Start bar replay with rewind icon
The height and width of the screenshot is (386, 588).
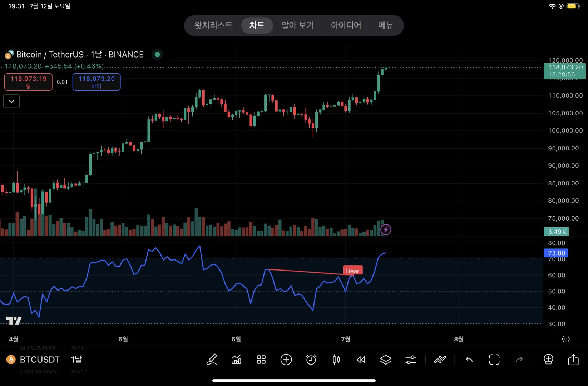point(361,360)
